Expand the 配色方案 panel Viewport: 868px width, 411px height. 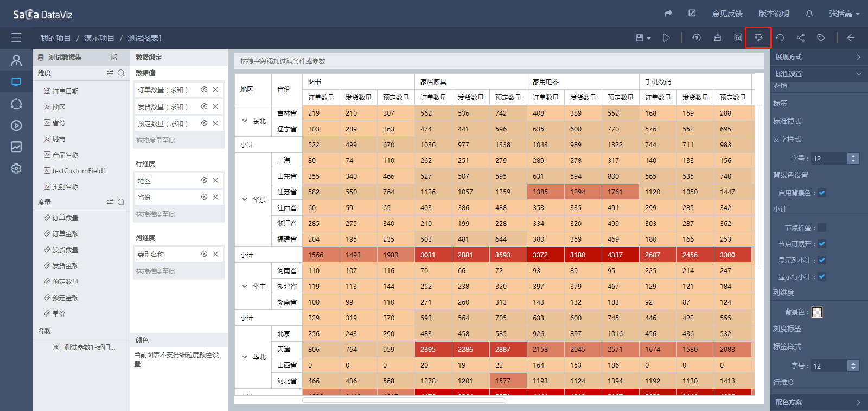[x=819, y=402]
